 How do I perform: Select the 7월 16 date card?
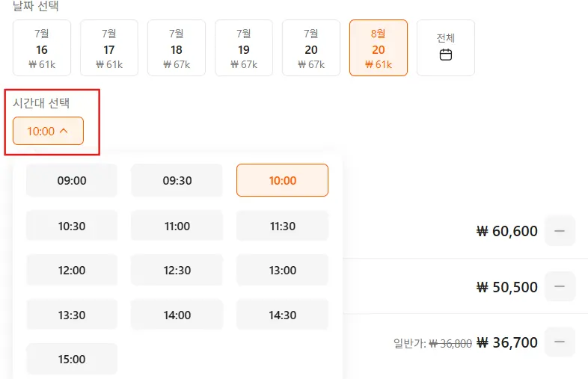point(42,48)
